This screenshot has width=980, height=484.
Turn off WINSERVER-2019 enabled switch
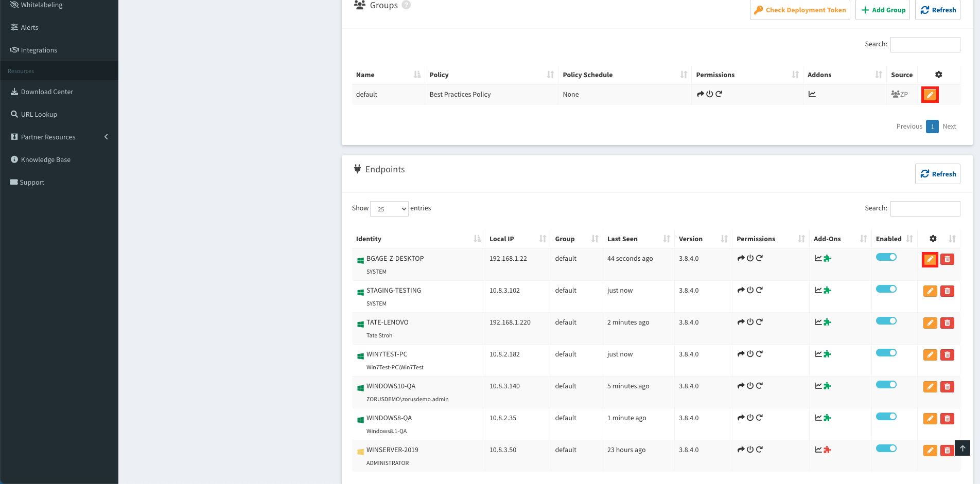point(886,449)
